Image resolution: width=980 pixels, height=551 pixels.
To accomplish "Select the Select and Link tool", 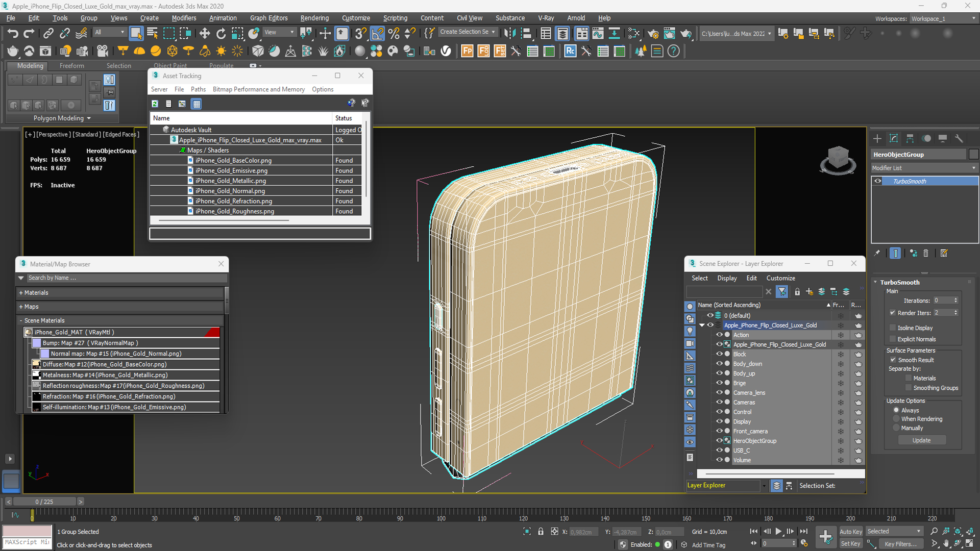I will [x=48, y=34].
